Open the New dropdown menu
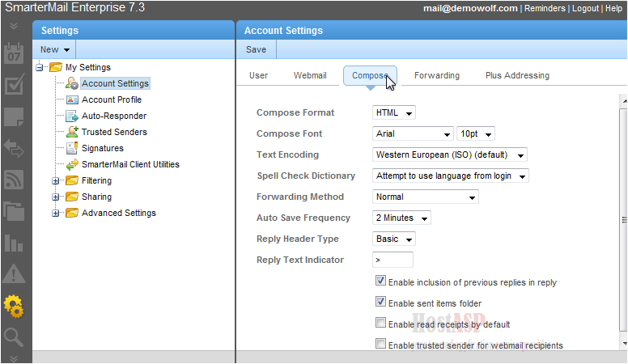Viewport: 628px width, 364px height. tap(55, 49)
